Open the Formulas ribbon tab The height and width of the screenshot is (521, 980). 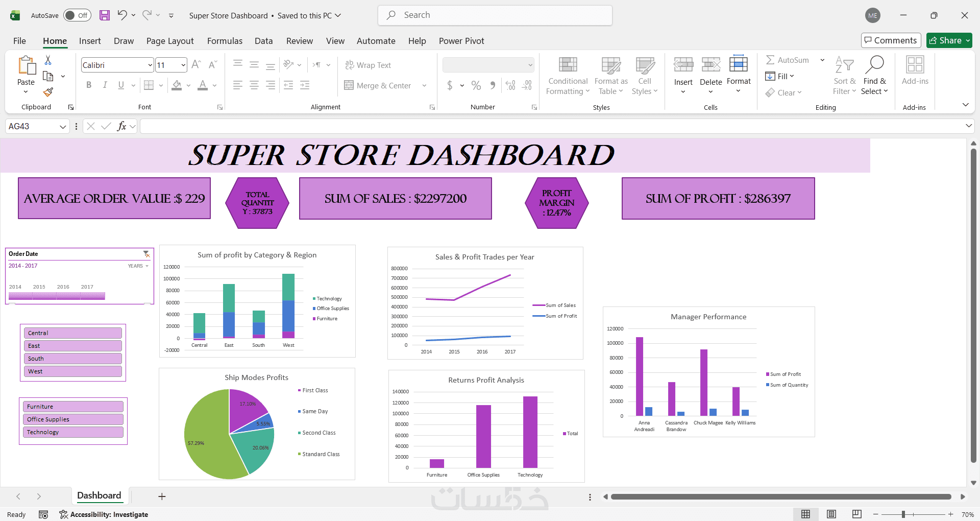(225, 41)
